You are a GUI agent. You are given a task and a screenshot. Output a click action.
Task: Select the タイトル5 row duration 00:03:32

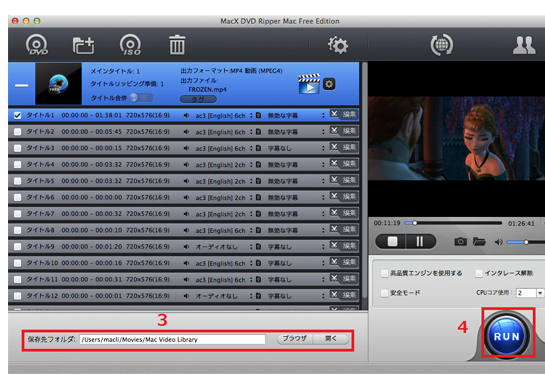point(109,181)
